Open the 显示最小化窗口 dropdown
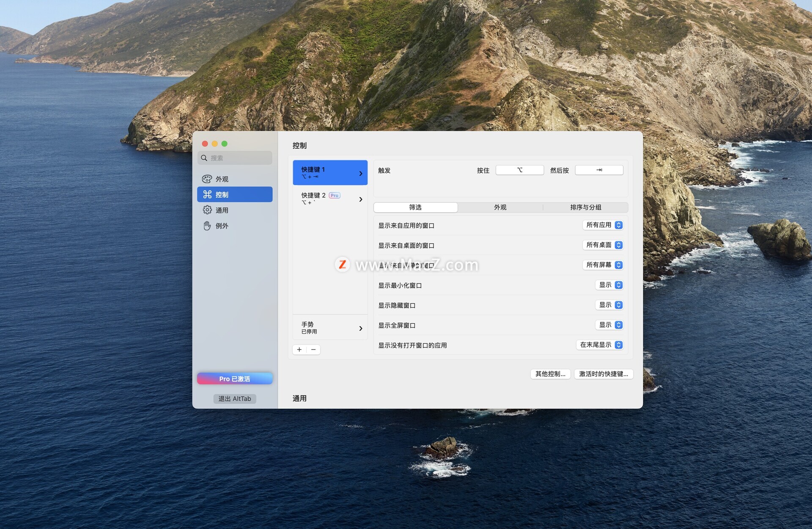 click(609, 285)
